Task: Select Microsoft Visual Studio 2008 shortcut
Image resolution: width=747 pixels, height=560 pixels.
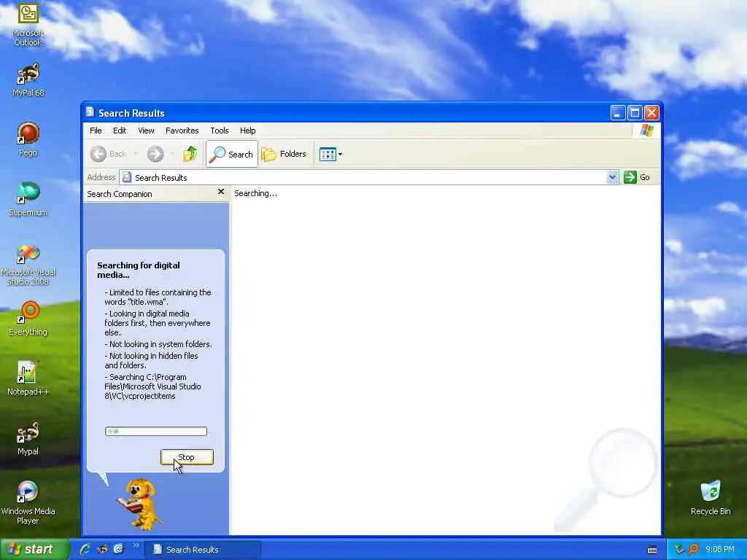Action: 28,265
